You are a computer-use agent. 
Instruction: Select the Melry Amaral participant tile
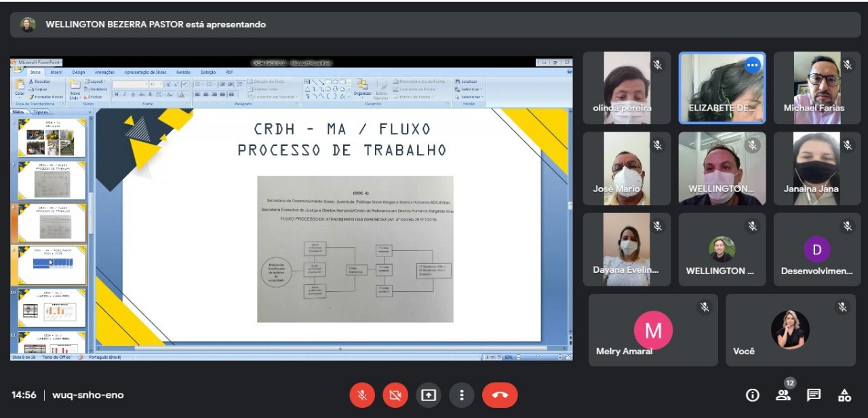[x=653, y=330]
